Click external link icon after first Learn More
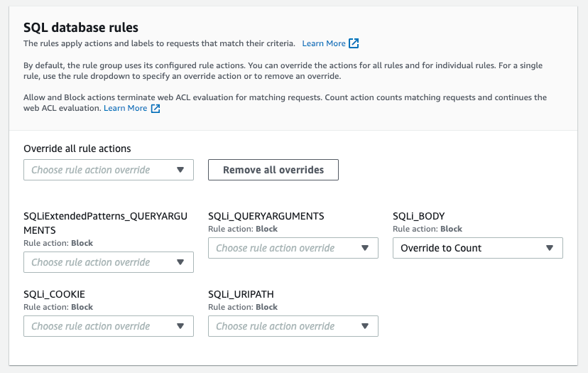The width and height of the screenshot is (588, 373). coord(354,43)
